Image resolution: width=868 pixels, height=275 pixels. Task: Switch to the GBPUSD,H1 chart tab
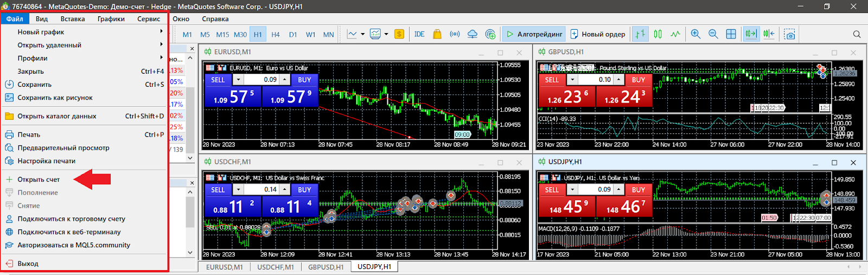pyautogui.click(x=325, y=267)
